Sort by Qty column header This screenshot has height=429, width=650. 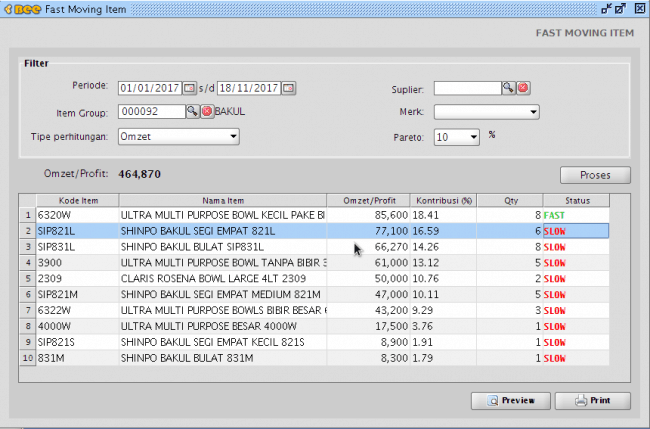point(510,201)
